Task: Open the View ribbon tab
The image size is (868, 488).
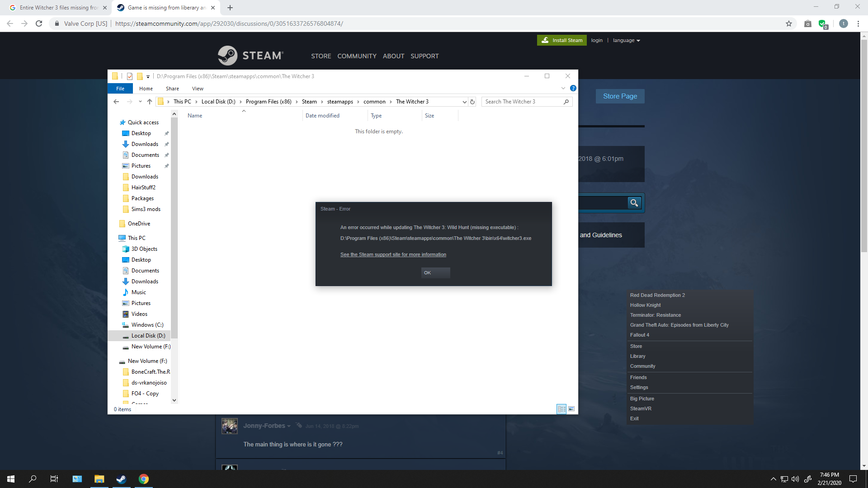Action: [x=198, y=89]
